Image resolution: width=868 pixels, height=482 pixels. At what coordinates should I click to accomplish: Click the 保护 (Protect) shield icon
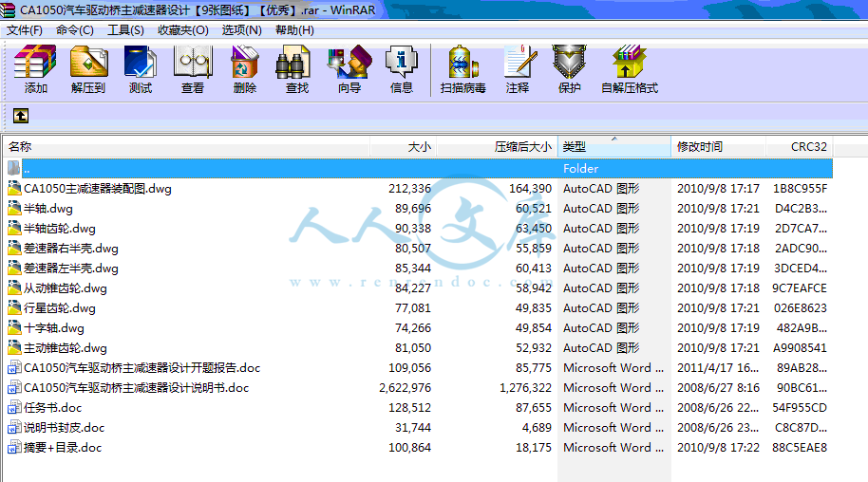click(x=569, y=69)
